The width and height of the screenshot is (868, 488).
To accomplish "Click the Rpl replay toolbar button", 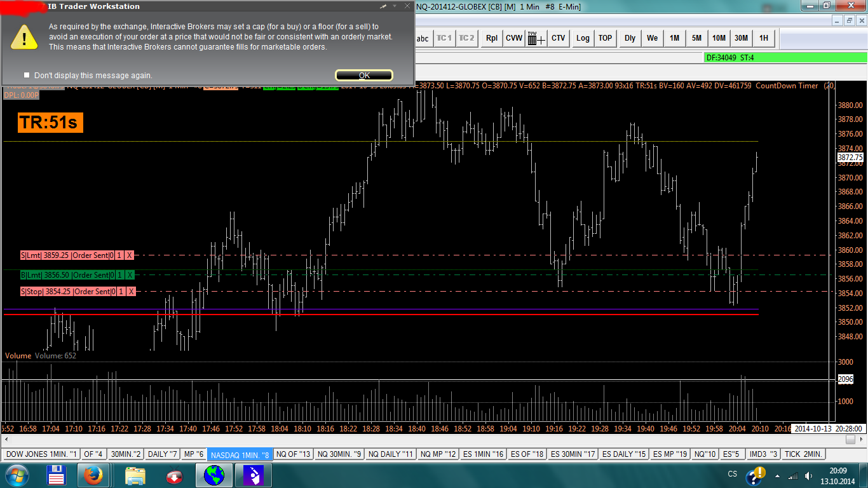I will click(492, 38).
